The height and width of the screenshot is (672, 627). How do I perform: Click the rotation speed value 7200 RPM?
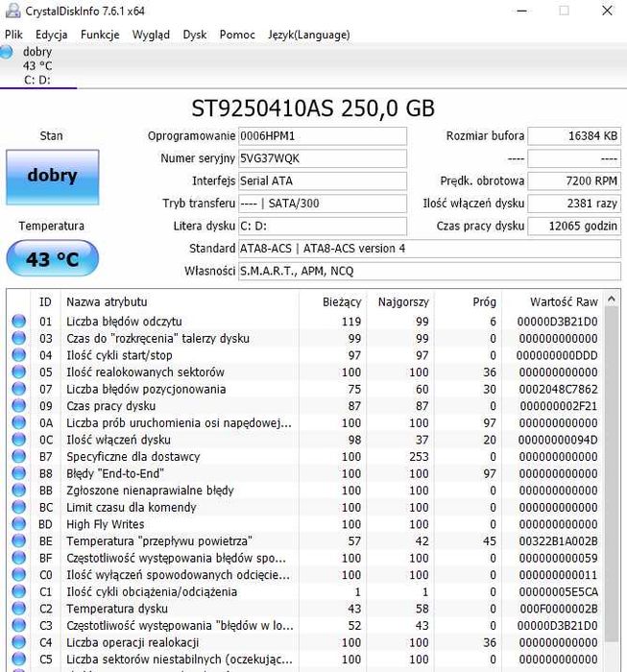[x=574, y=180]
